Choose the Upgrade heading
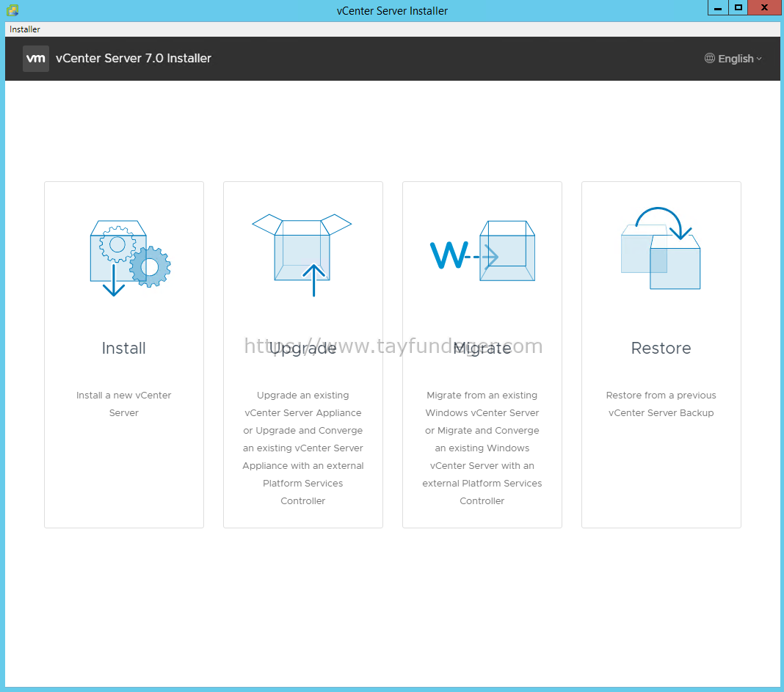 302,349
